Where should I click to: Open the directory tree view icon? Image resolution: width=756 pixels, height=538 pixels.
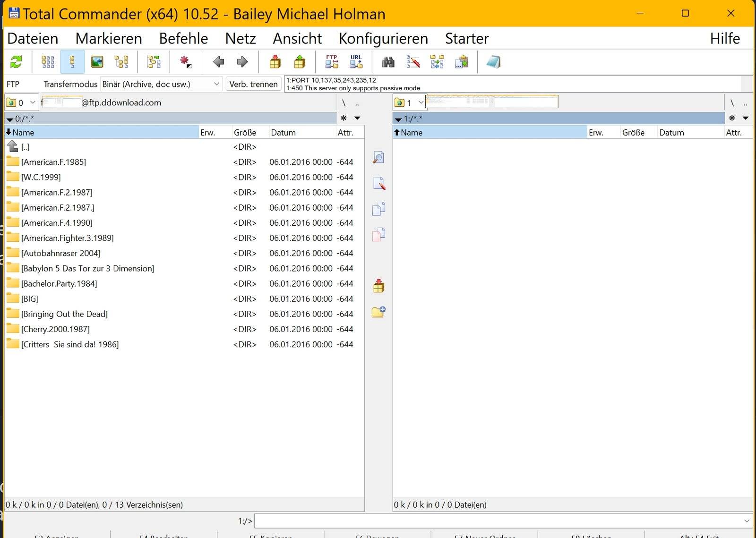[x=121, y=62]
